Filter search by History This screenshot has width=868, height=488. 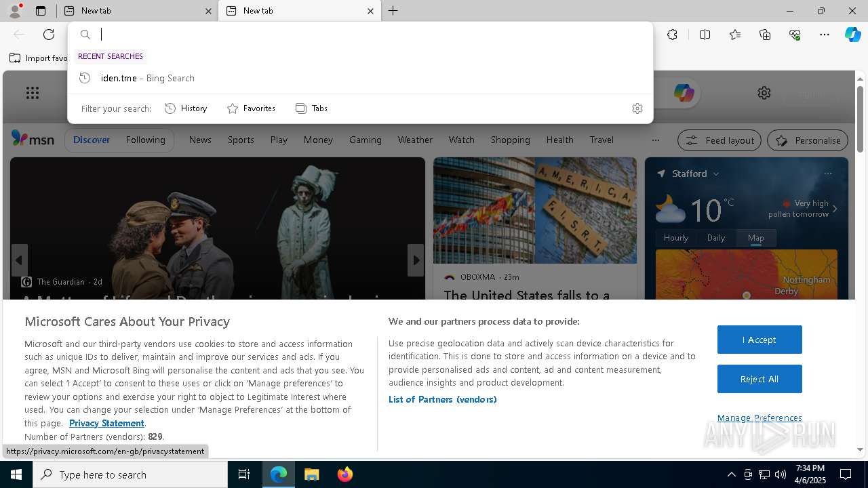[x=186, y=108]
